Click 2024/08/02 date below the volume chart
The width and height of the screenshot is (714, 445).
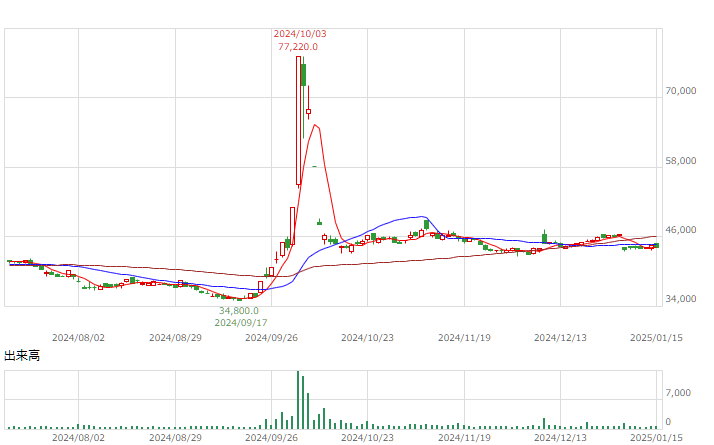[x=78, y=438]
